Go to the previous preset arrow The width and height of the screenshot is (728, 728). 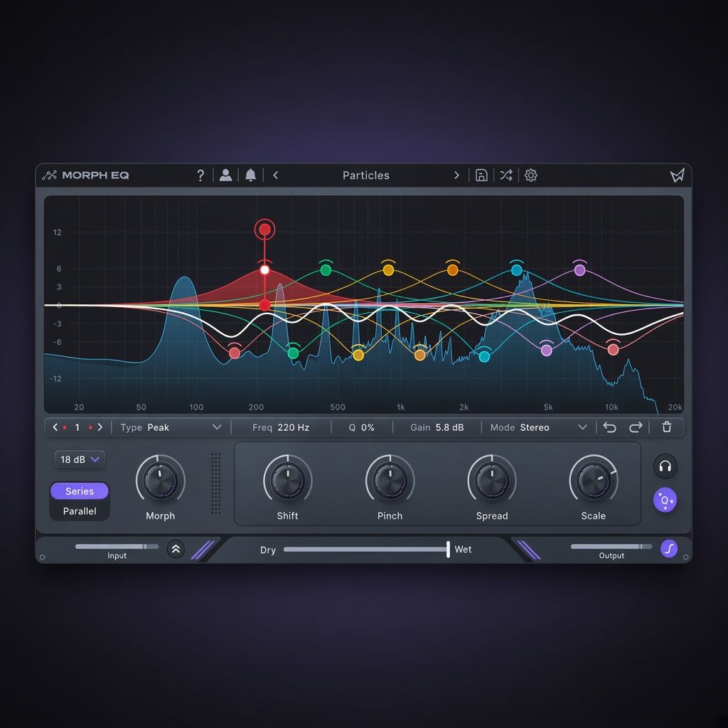pyautogui.click(x=276, y=175)
